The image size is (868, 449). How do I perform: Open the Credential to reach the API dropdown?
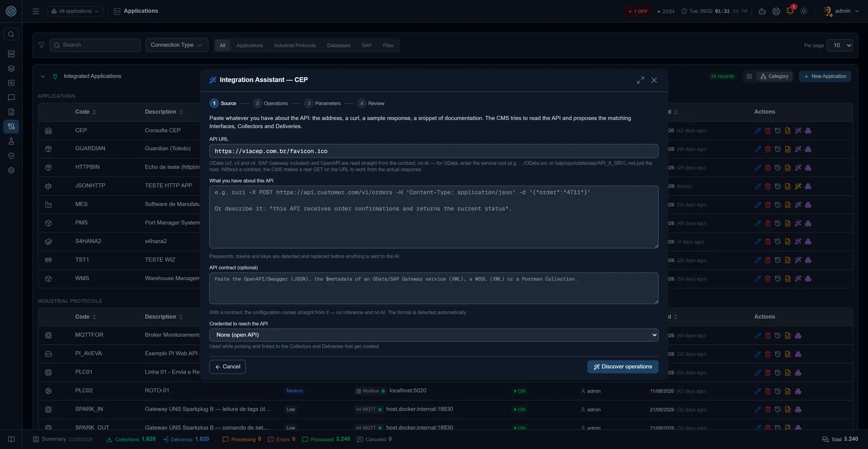[x=434, y=335]
